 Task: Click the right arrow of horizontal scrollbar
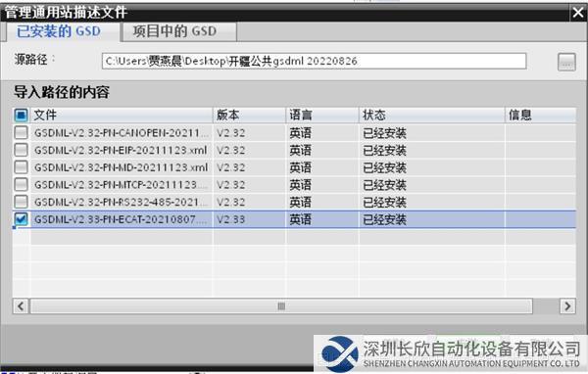tap(567, 306)
